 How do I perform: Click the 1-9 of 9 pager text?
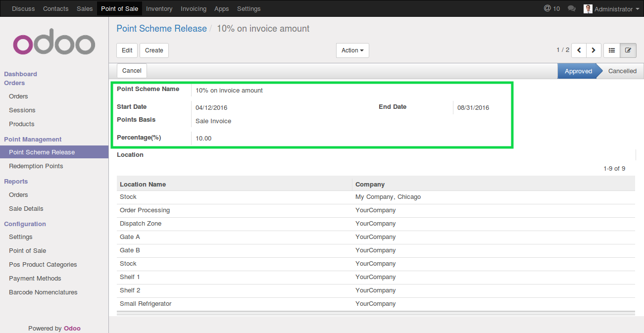614,169
